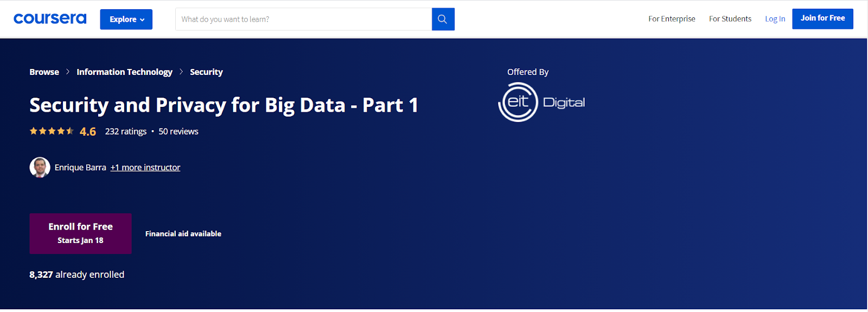Click the course title heading
868x312 pixels.
224,105
